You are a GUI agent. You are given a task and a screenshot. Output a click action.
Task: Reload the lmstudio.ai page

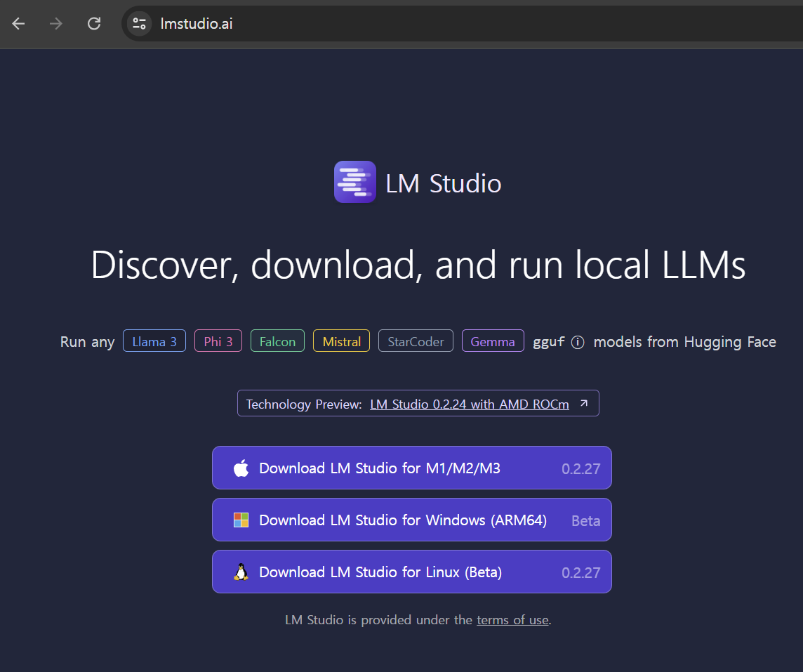94,24
